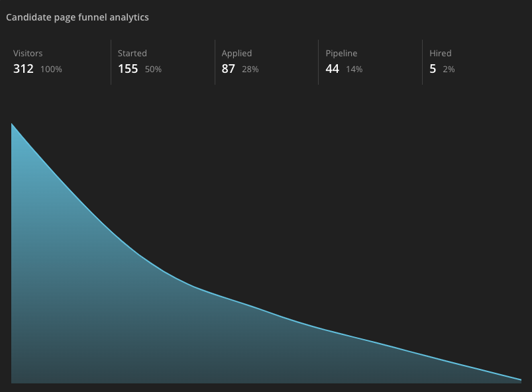
Task: Click the 50% started percentage
Action: pyautogui.click(x=153, y=70)
